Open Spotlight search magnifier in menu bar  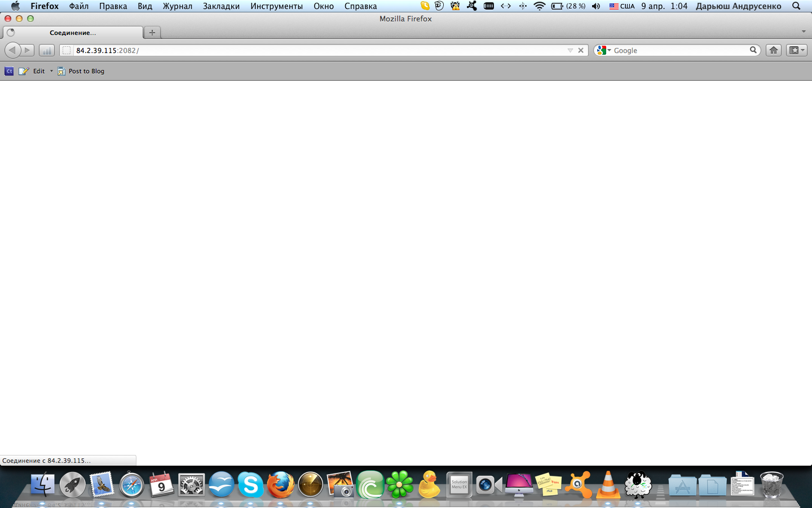(796, 6)
